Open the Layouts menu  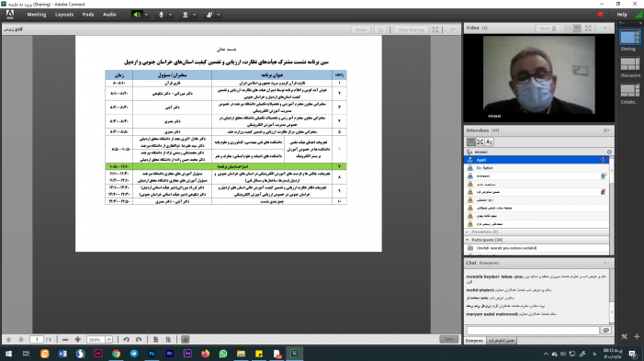pos(64,15)
